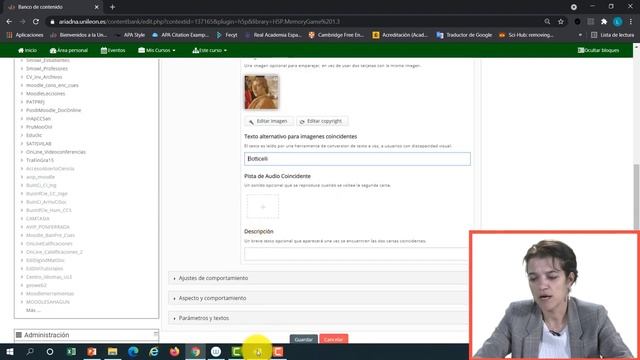640x360 pixels.
Task: Open the Inicio home link
Action: 27,50
